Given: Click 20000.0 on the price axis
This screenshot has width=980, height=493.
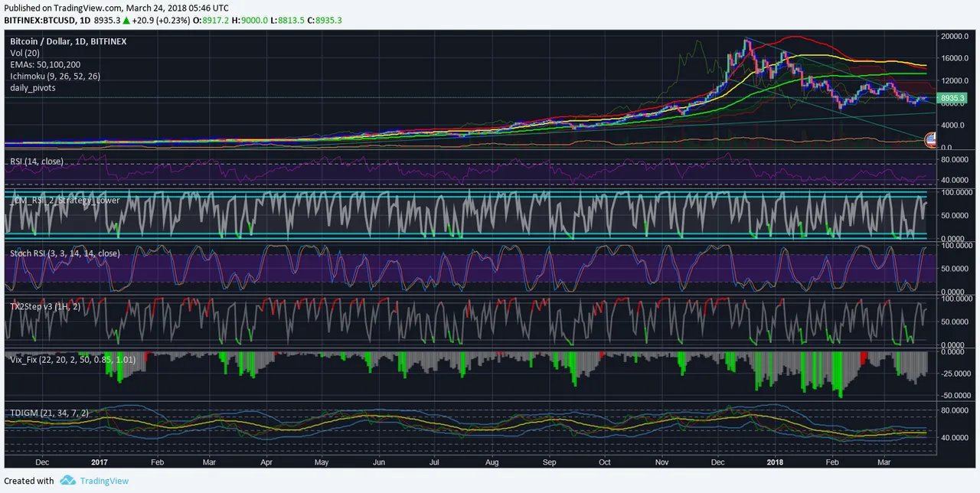Looking at the screenshot, I should tap(956, 36).
